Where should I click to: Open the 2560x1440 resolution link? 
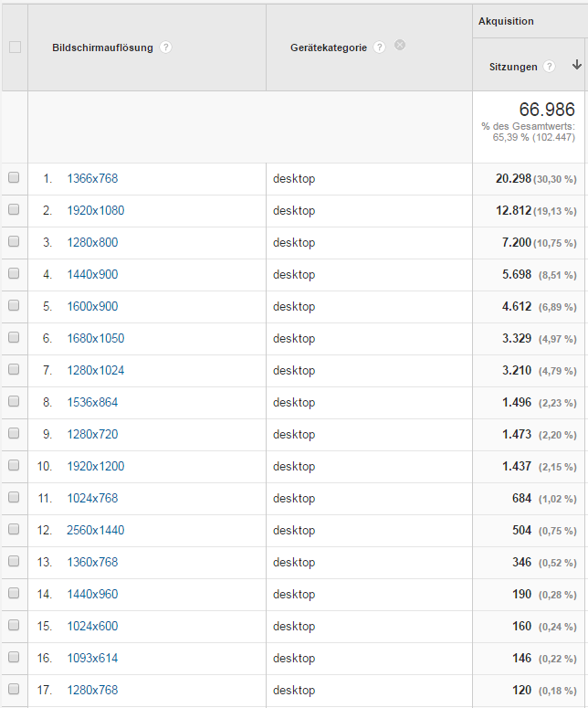point(96,531)
